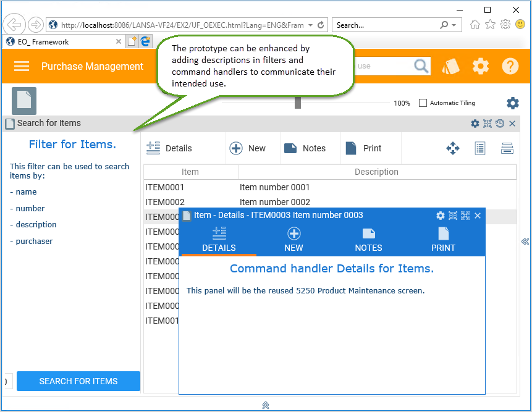This screenshot has height=412, width=532.
Task: Open the blue gear beside Automatic Tiling
Action: (513, 103)
